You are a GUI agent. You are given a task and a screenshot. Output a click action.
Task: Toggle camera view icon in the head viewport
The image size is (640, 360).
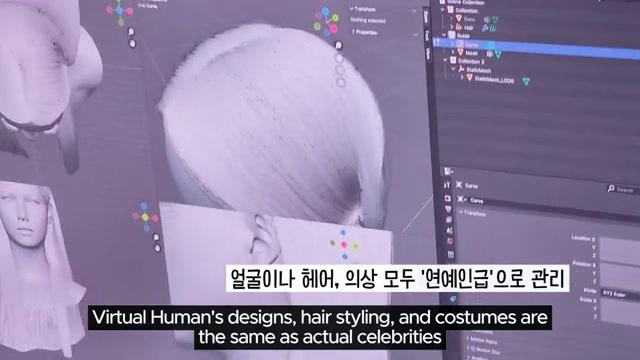point(340,70)
